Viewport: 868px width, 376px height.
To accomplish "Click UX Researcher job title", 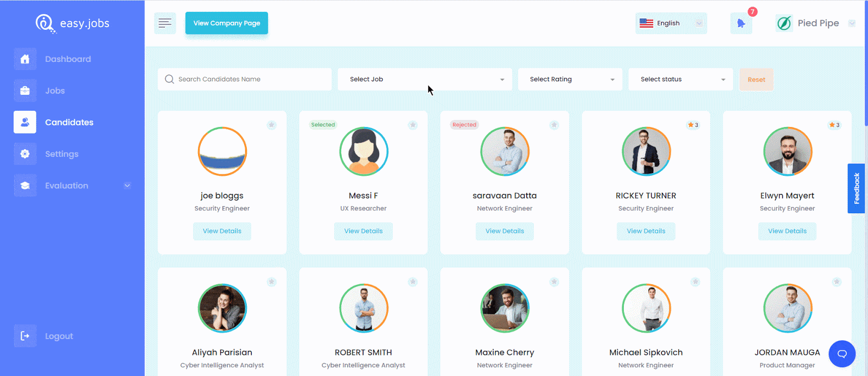I will point(363,208).
